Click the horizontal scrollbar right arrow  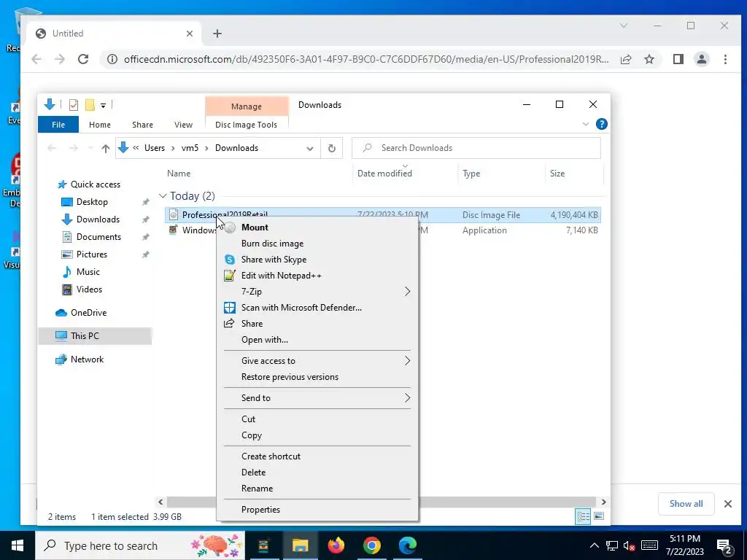coord(603,502)
